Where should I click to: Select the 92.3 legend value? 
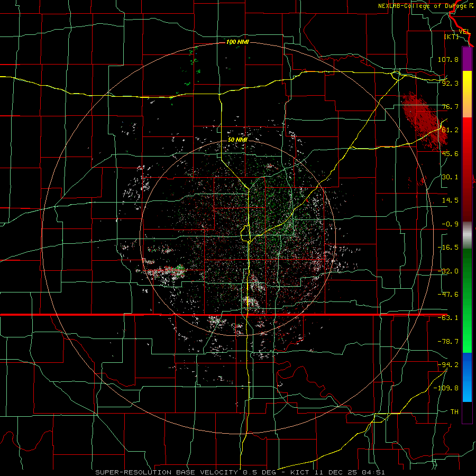tap(450, 83)
